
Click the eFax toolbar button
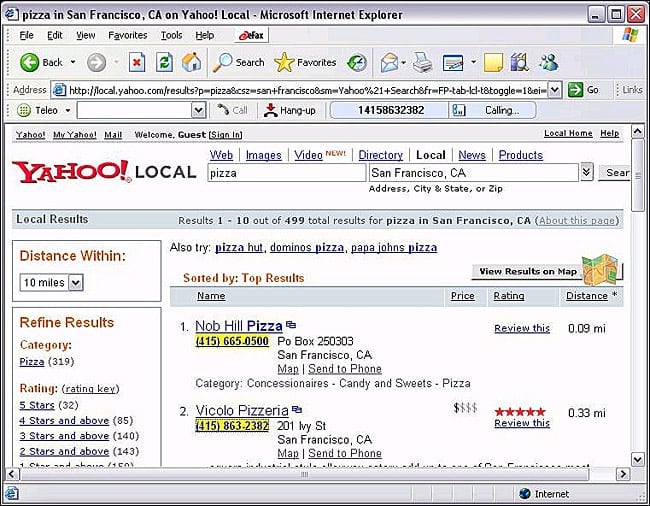pos(251,36)
